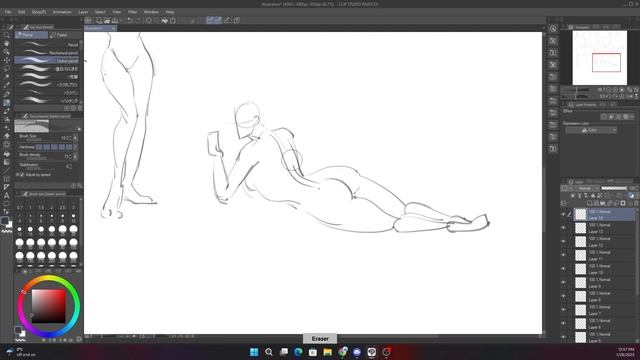Hide Layer 11 using its eye icon
Image resolution: width=640 pixels, height=360 pixels.
(x=564, y=255)
